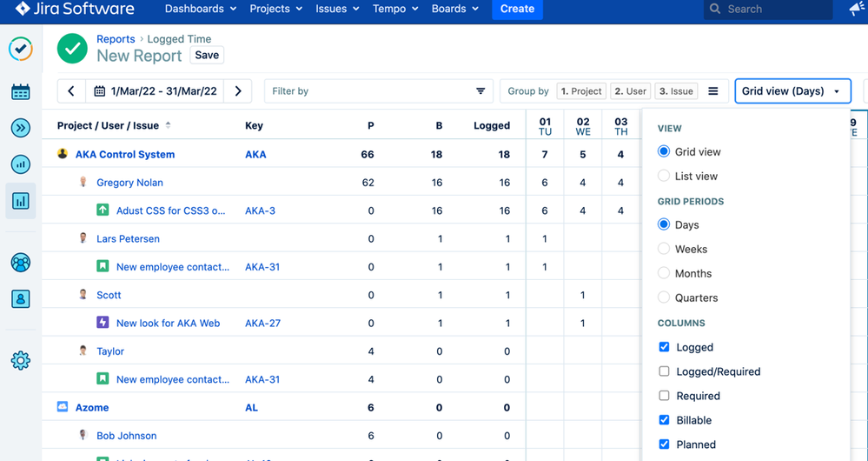Click the Logged column header

point(492,125)
